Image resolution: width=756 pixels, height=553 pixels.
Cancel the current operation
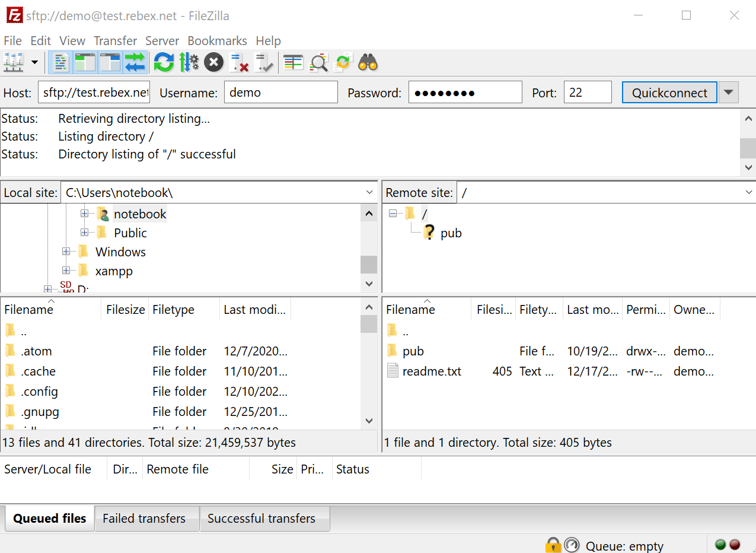coord(213,62)
